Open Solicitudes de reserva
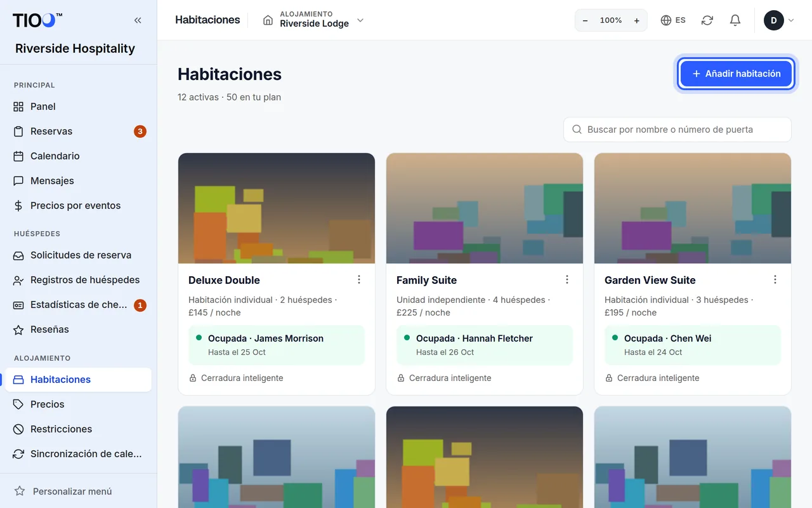Viewport: 812px width, 508px height. (78, 255)
